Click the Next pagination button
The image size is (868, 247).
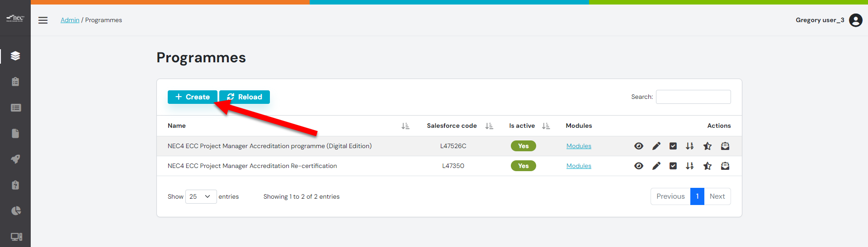[x=717, y=196]
